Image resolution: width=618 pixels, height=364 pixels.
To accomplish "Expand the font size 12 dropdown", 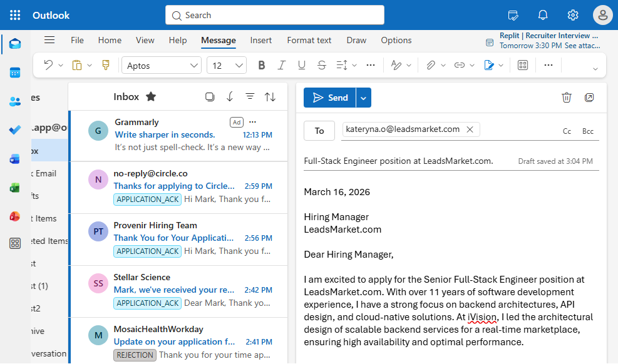I will tap(227, 65).
